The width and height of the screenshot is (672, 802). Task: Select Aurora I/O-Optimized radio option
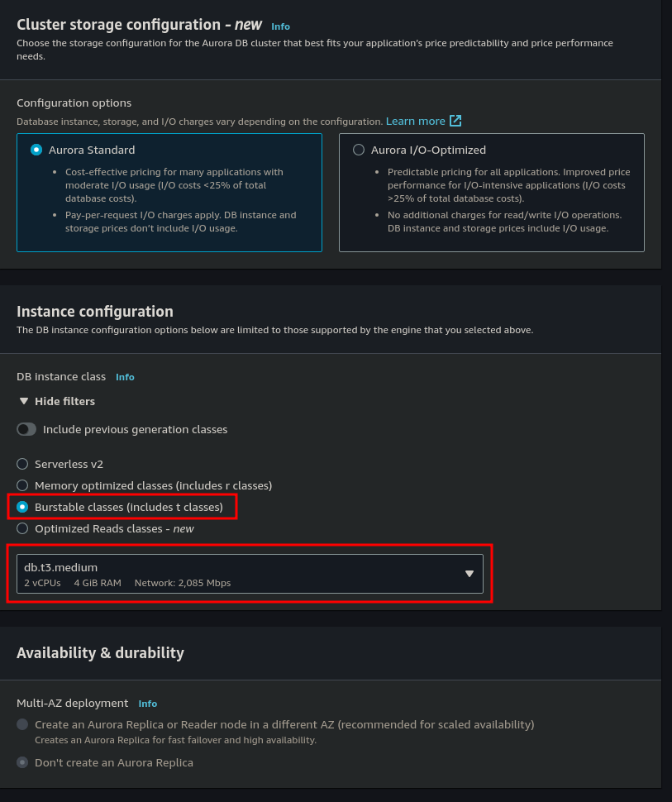[x=359, y=150]
